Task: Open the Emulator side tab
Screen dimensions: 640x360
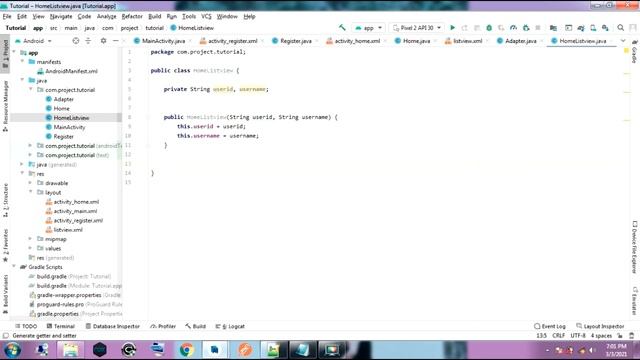Action: point(634,301)
